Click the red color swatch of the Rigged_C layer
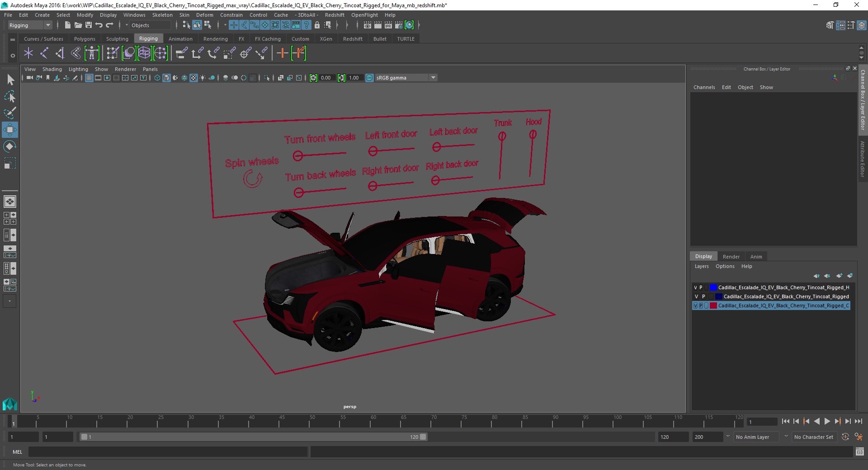The image size is (868, 470). tap(713, 305)
